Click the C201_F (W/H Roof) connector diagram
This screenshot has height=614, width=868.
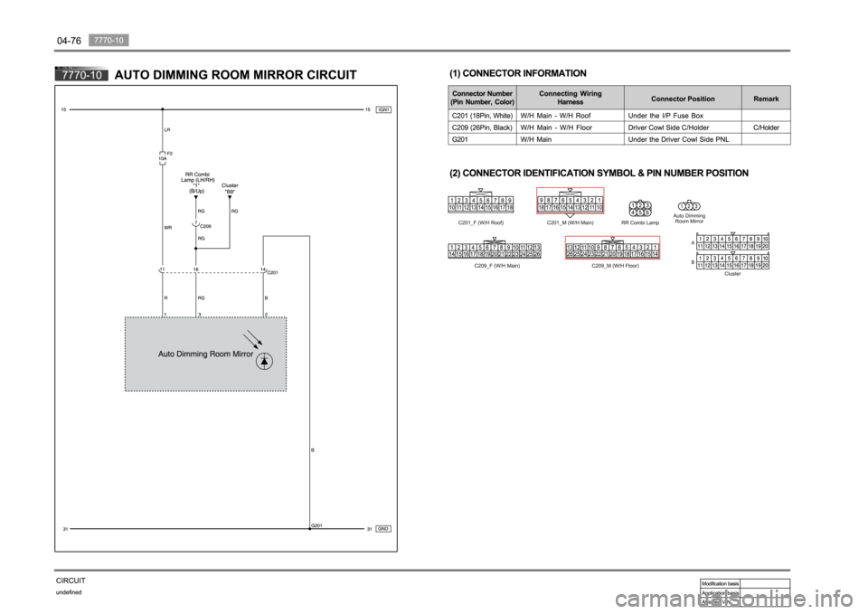click(481, 205)
